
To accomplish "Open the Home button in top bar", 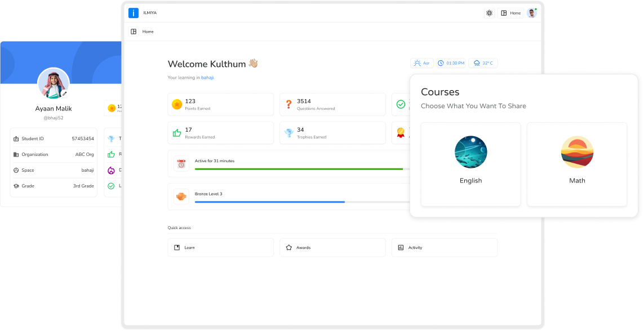I will (510, 13).
